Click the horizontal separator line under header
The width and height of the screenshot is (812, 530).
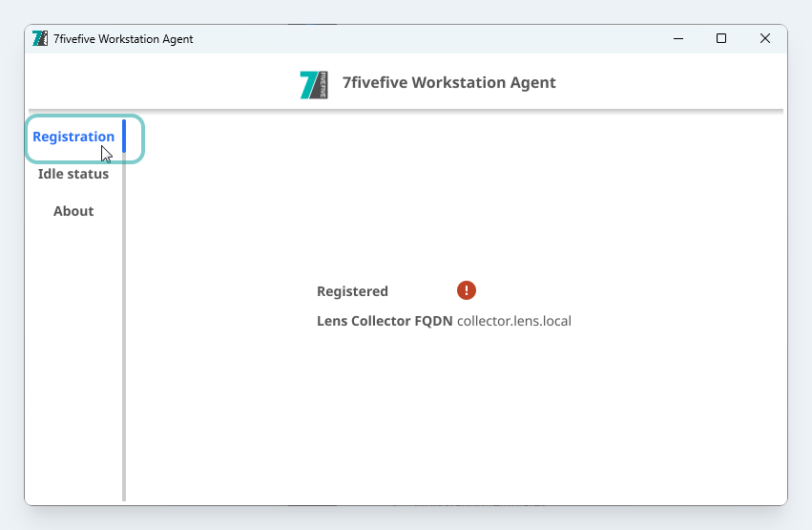[x=406, y=111]
